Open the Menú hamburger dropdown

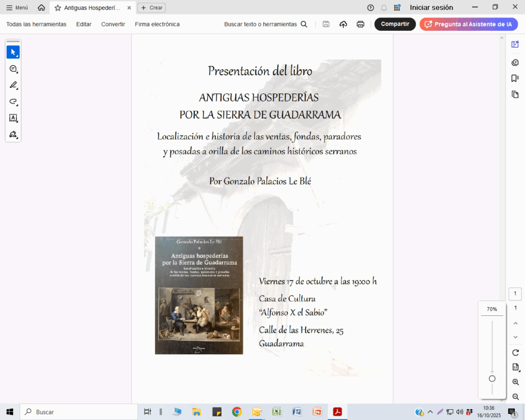click(x=17, y=8)
